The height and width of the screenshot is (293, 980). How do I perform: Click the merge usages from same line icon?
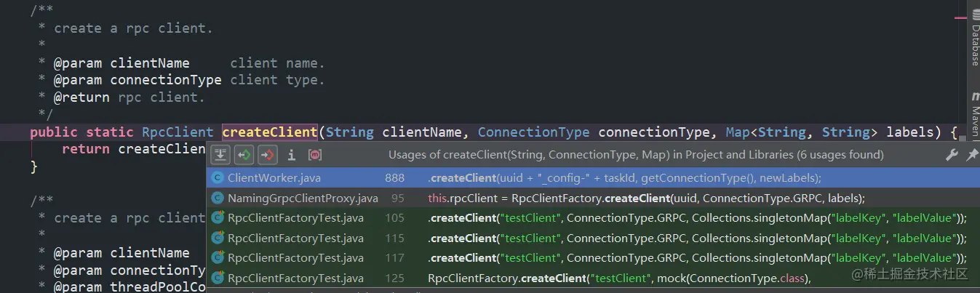(220, 155)
